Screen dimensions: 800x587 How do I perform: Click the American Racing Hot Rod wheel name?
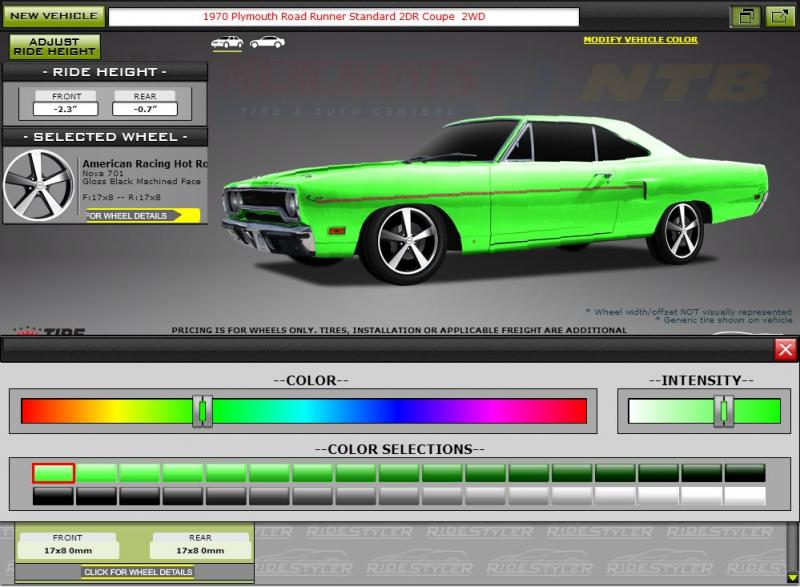145,164
